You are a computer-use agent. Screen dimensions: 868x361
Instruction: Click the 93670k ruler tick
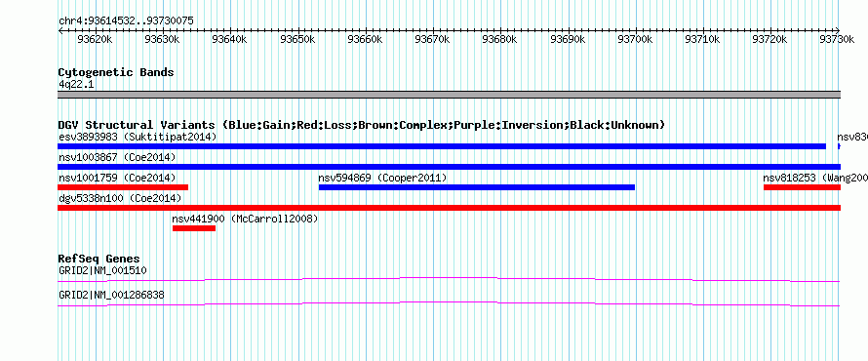(x=433, y=39)
